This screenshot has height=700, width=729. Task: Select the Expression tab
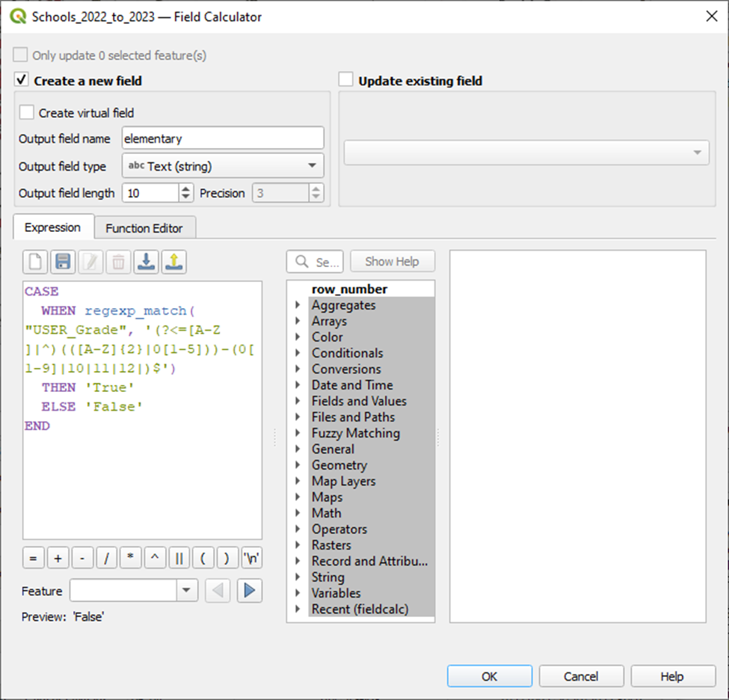pyautogui.click(x=52, y=227)
